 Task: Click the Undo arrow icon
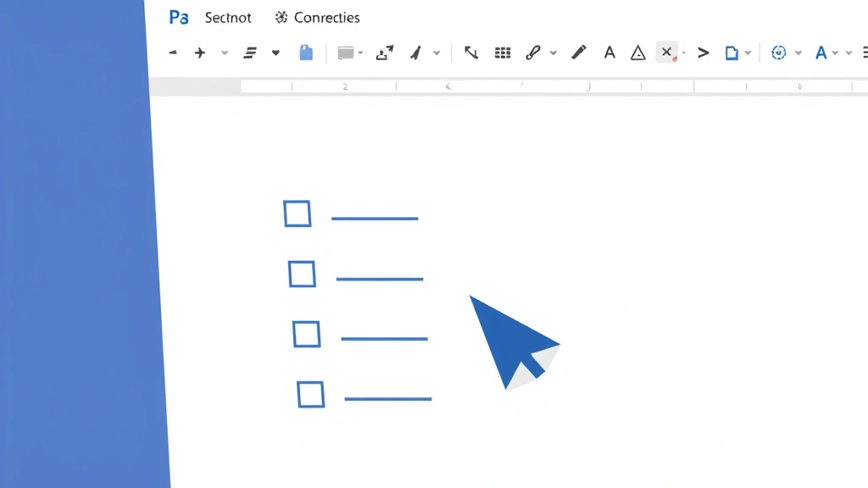click(173, 52)
